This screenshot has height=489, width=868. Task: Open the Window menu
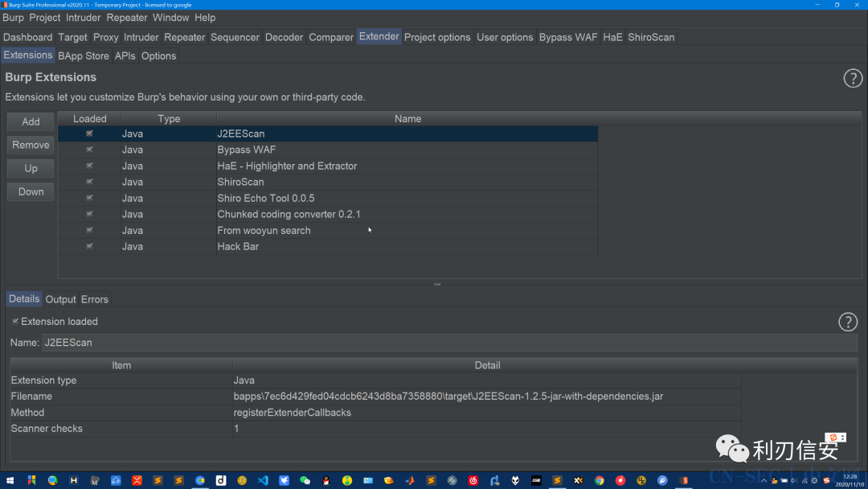point(170,18)
